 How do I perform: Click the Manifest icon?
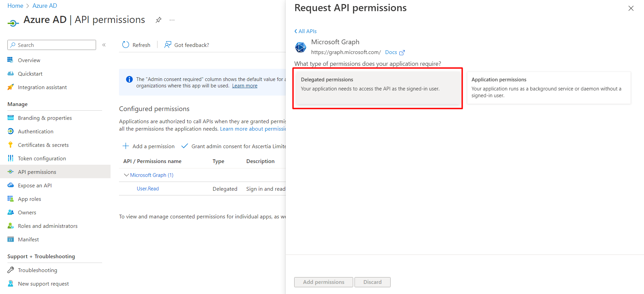pos(10,239)
